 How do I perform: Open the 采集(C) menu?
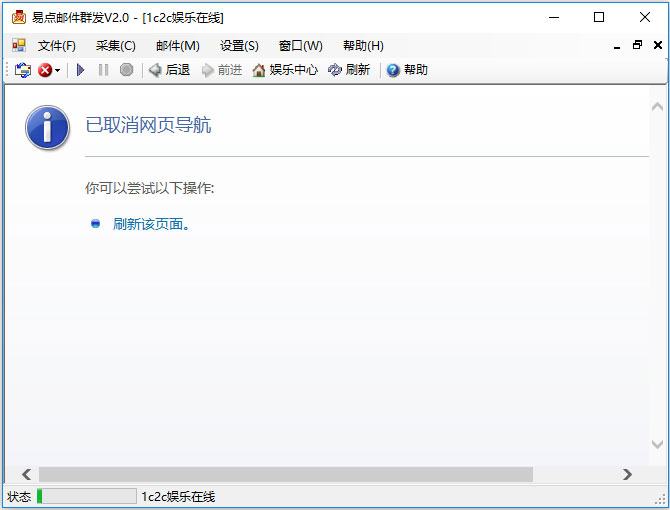[x=115, y=46]
